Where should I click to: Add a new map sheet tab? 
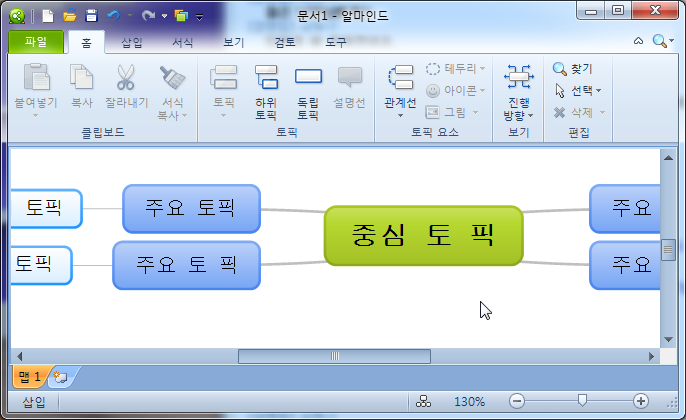click(x=61, y=377)
